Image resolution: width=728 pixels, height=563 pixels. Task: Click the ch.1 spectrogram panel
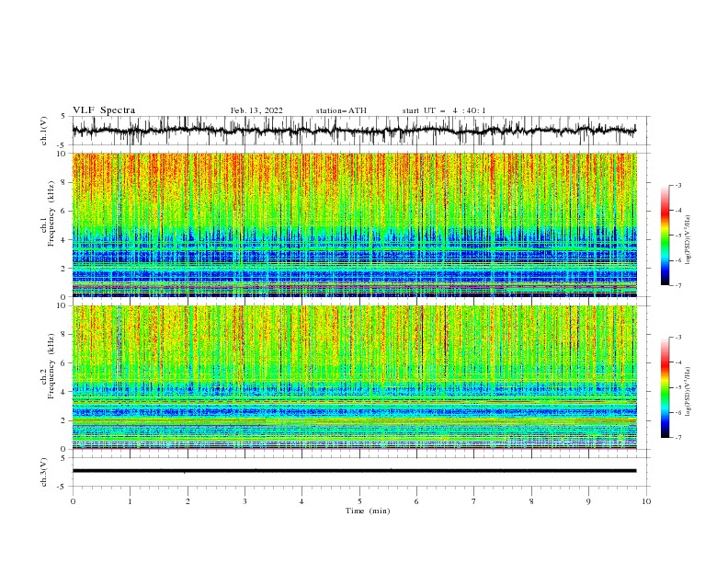pos(354,224)
